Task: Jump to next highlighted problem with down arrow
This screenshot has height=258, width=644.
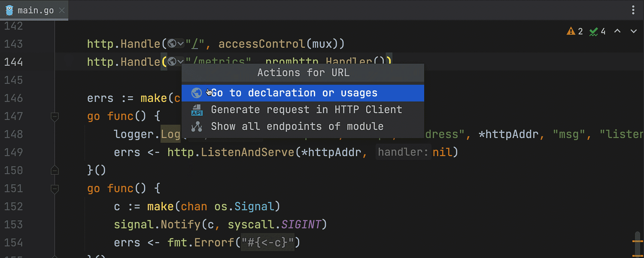Action: tap(633, 31)
